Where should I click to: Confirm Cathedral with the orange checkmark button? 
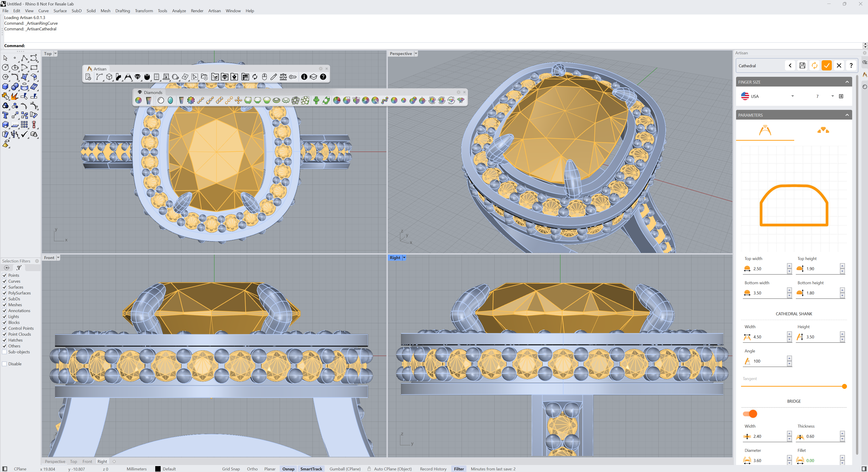(827, 65)
